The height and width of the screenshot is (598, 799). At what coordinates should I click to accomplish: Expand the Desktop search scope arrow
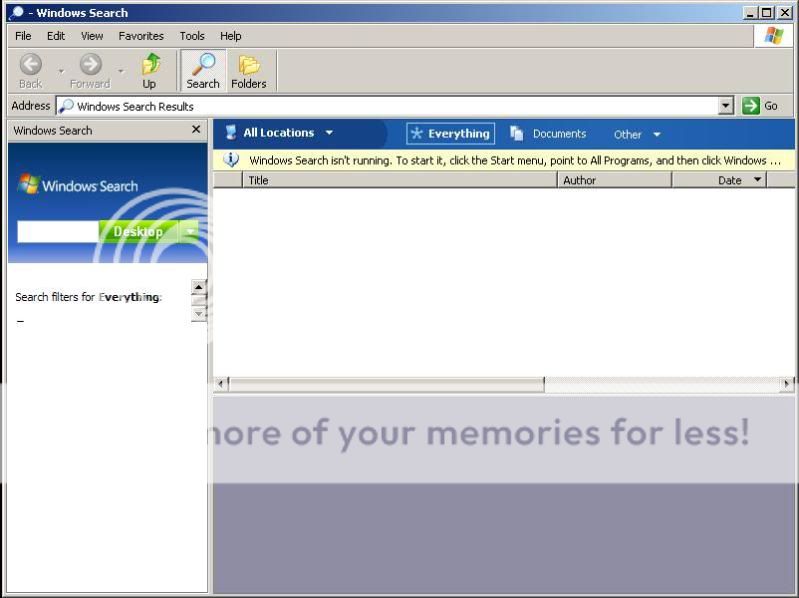point(190,232)
